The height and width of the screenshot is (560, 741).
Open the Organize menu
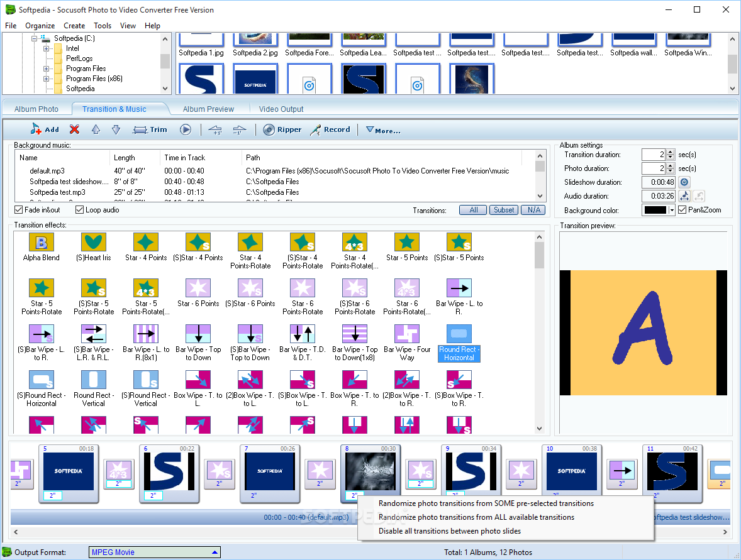40,26
